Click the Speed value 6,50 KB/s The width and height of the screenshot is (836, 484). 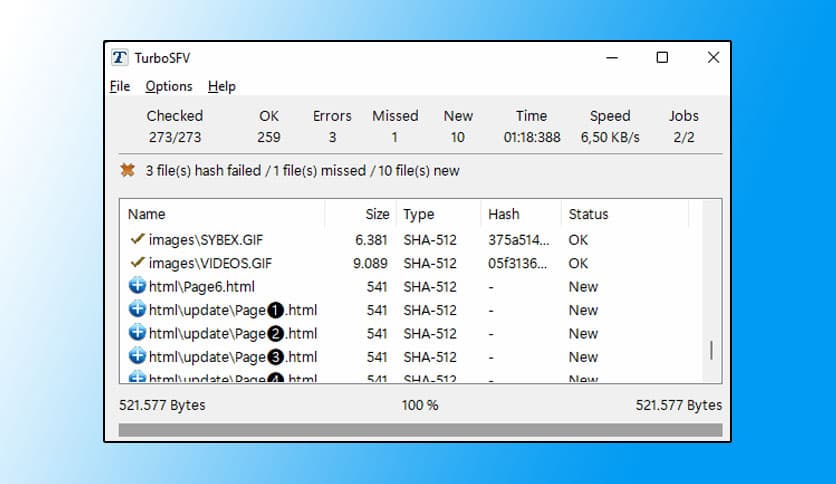point(610,137)
